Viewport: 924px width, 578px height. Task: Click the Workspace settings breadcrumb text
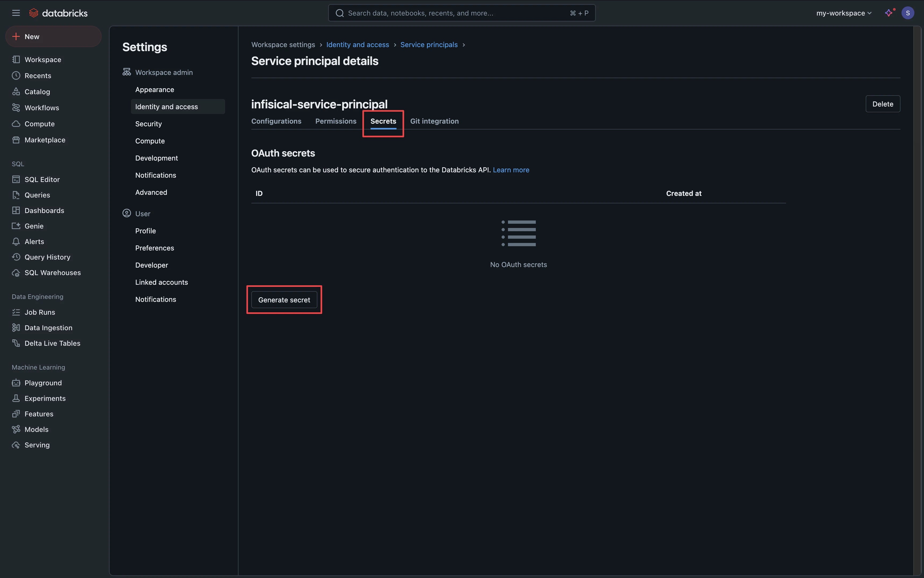(283, 45)
